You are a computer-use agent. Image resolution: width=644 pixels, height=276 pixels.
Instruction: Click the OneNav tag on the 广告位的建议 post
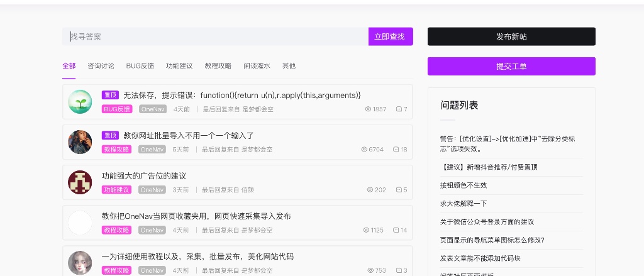click(x=152, y=189)
